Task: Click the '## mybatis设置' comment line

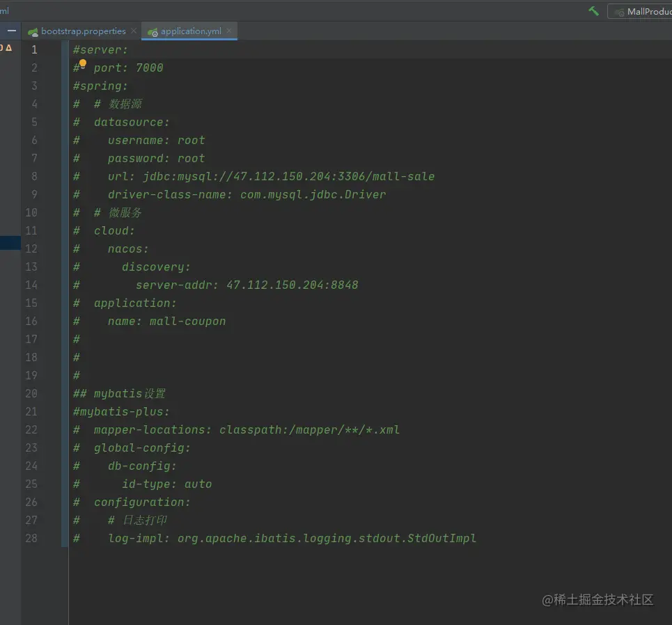Action: click(119, 394)
